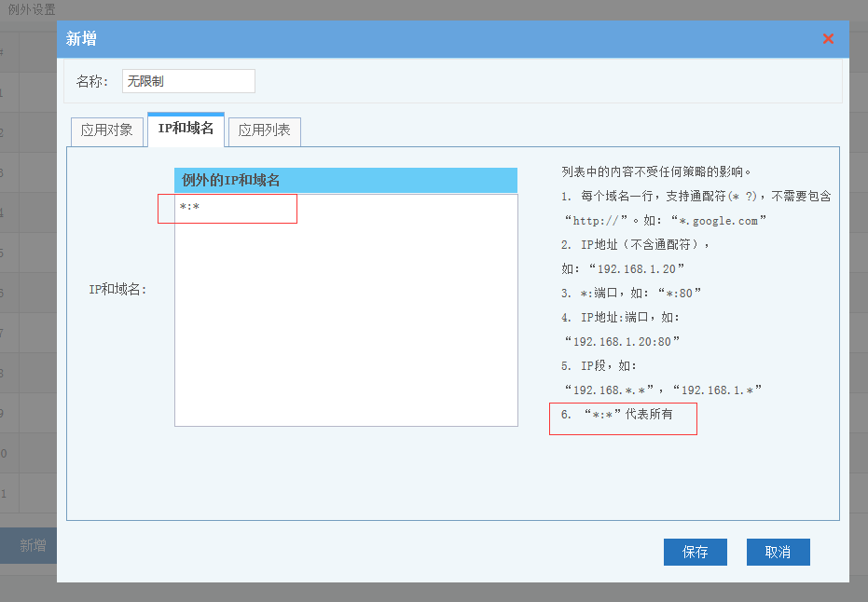Click the 例外的IP和域名 list header
This screenshot has height=602, width=868.
[x=345, y=180]
